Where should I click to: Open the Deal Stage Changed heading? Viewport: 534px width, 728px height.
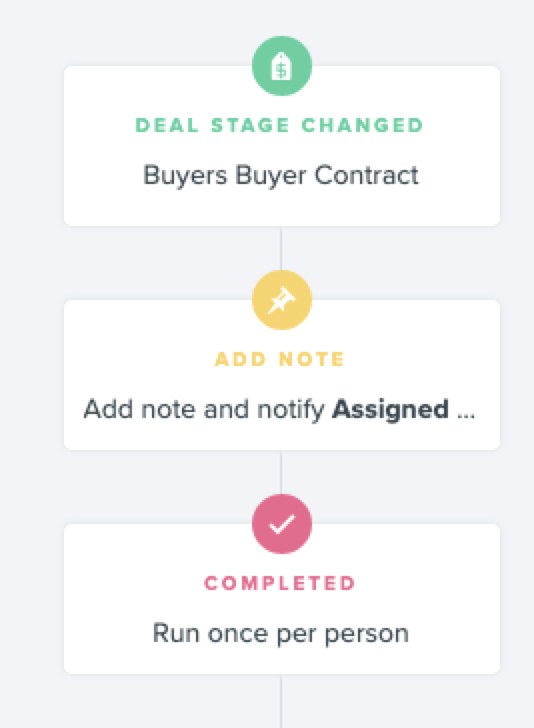(x=280, y=125)
